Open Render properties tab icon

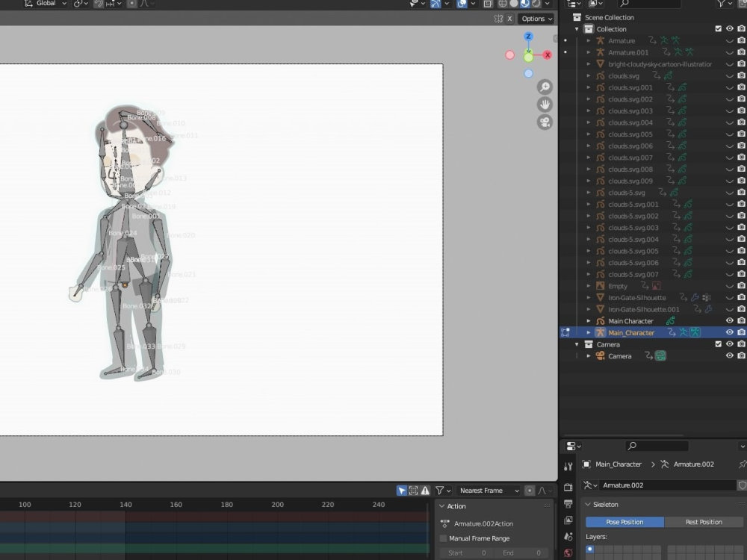point(568,487)
